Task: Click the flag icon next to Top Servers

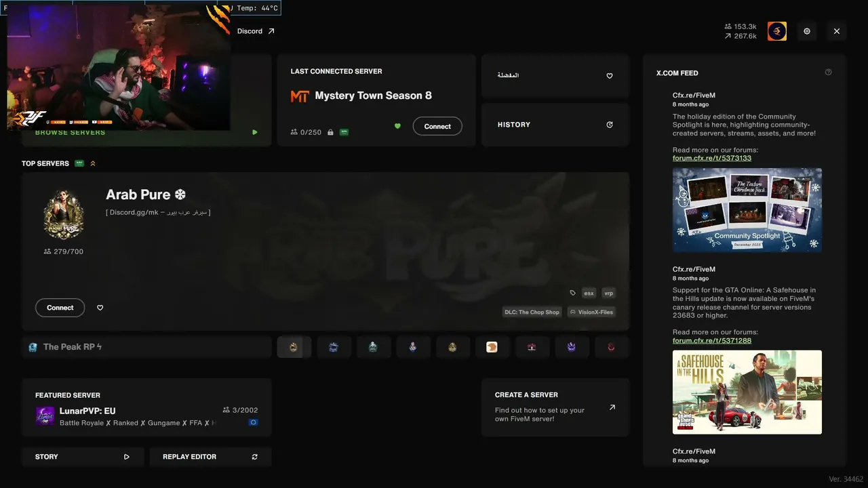Action: (79, 163)
